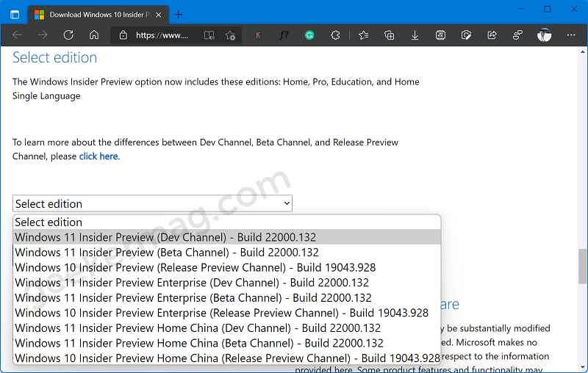Close the Download Windows 10 Insider tab
Screen dimensions: 588x373
click(x=159, y=15)
